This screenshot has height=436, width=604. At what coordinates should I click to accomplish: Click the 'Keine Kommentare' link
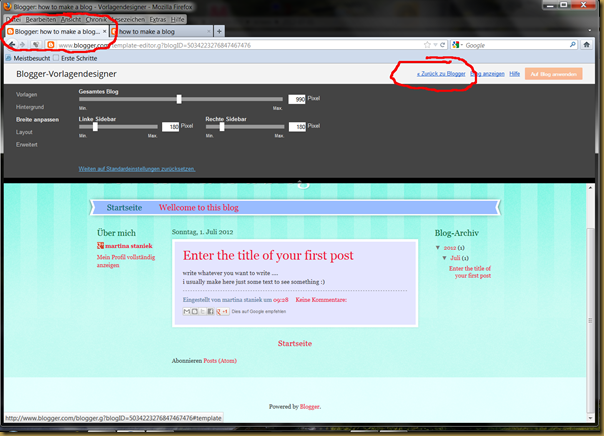(321, 300)
